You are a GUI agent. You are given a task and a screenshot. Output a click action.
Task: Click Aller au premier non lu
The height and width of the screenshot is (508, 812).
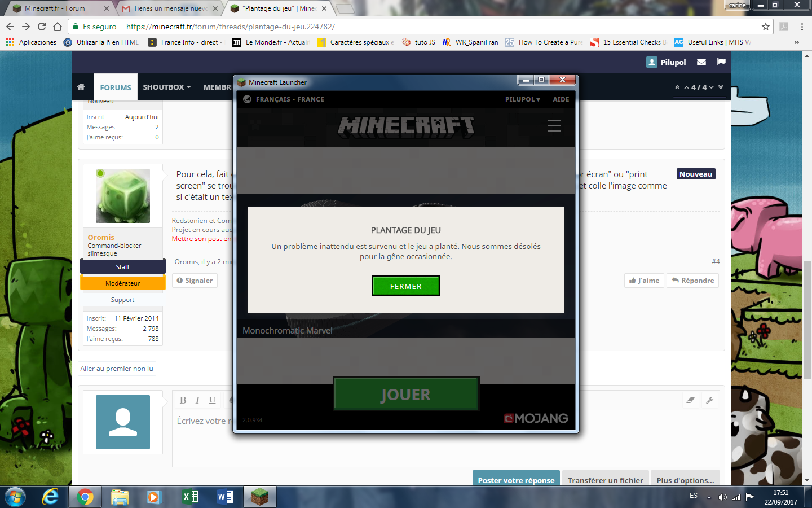pos(117,369)
